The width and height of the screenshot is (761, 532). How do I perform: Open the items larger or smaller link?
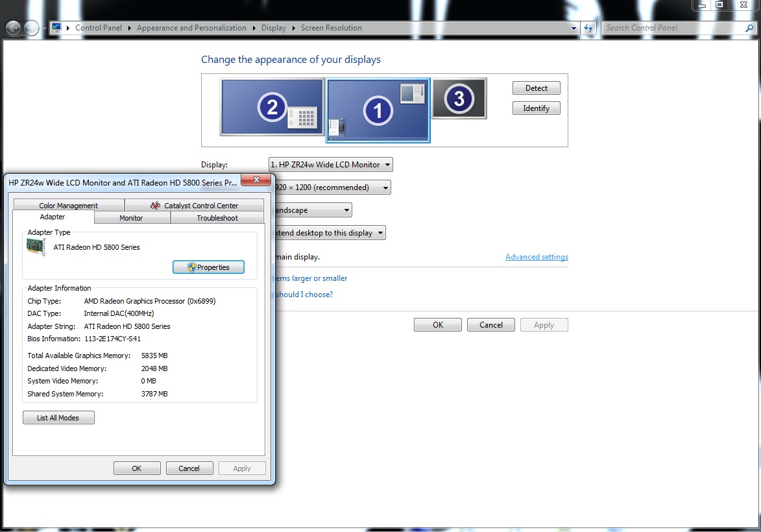311,278
